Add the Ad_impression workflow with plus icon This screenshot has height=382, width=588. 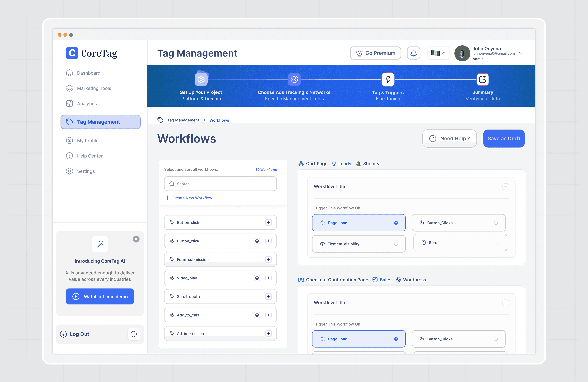(268, 334)
